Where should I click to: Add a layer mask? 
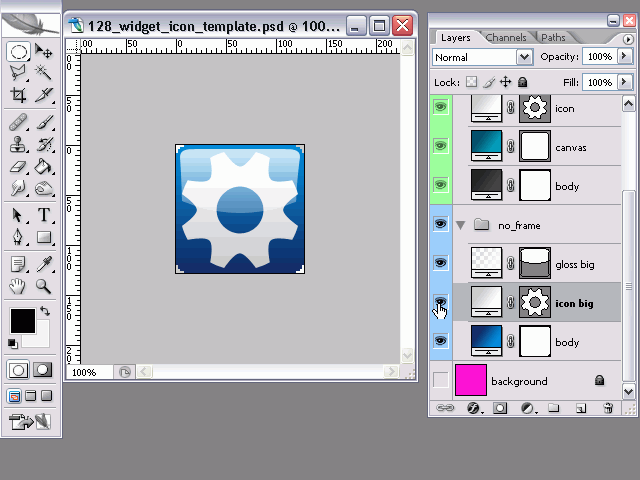pos(500,408)
